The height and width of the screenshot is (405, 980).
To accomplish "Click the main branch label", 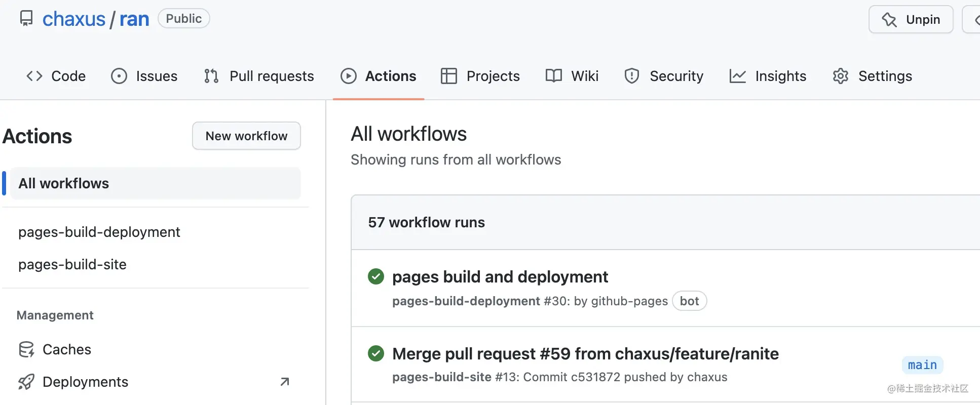I will 922,365.
